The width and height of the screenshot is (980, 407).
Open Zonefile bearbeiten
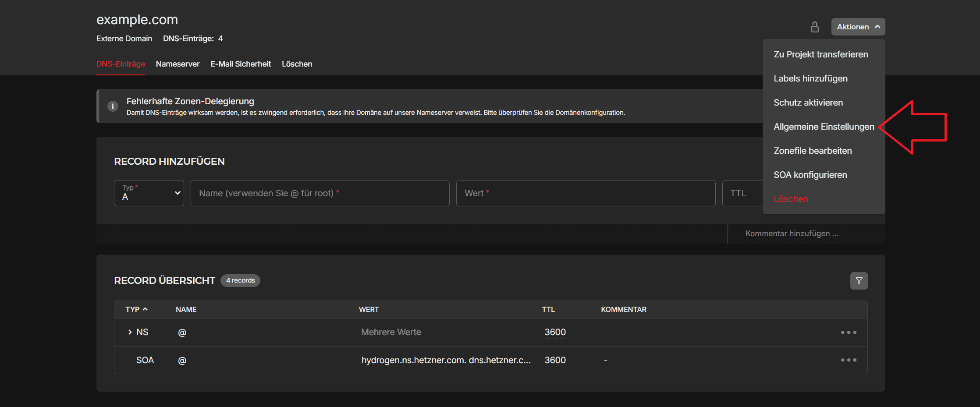[813, 151]
